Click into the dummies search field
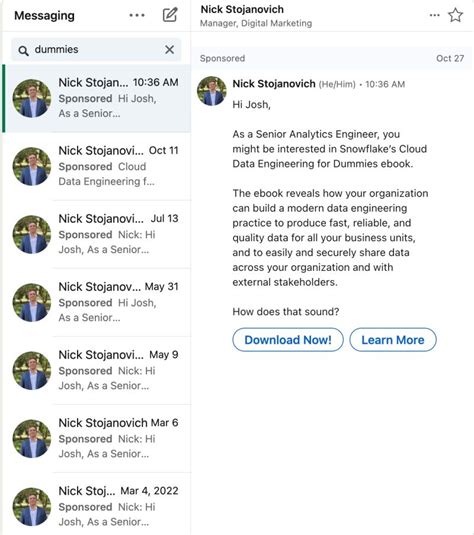The width and height of the screenshot is (474, 535). click(96, 49)
